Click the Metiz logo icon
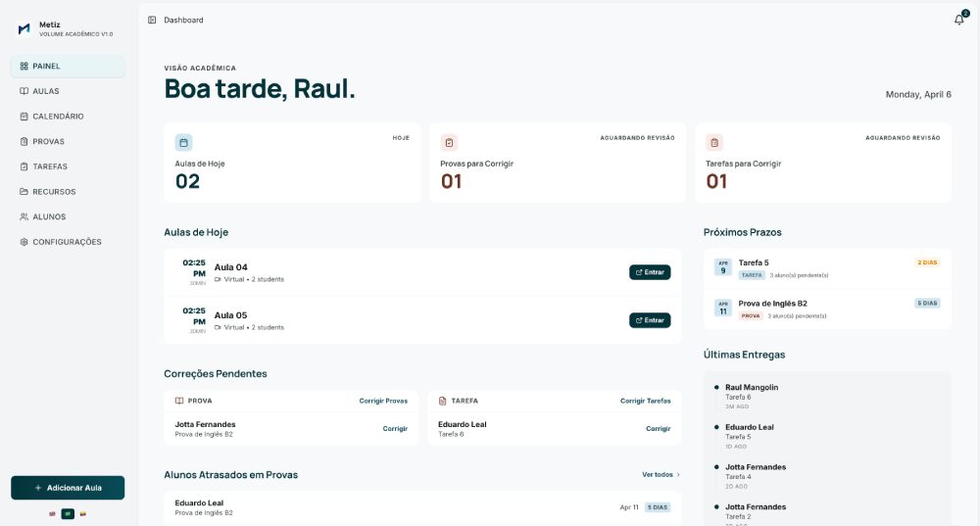Image resolution: width=980 pixels, height=526 pixels. 24,29
